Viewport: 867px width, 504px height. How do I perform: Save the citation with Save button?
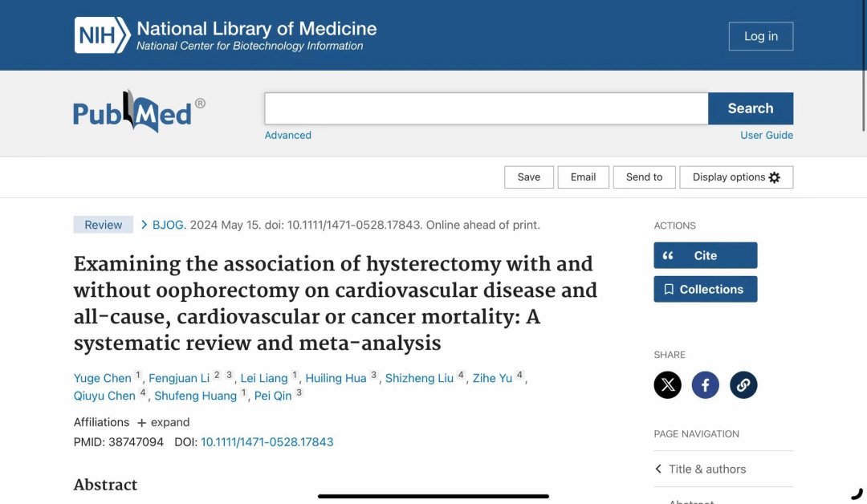coord(528,177)
